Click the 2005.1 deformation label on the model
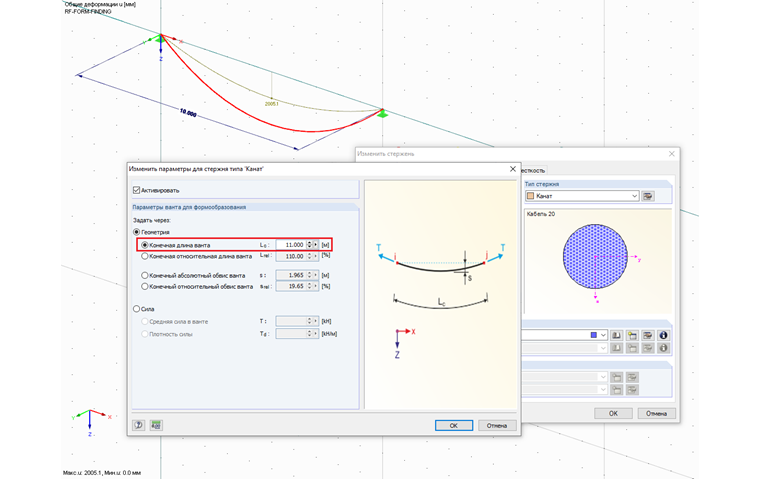This screenshot has width=760, height=479. (271, 104)
